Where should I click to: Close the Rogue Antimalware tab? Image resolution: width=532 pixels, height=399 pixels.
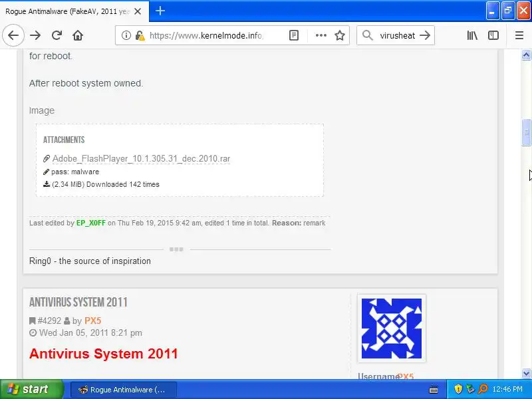pyautogui.click(x=138, y=11)
